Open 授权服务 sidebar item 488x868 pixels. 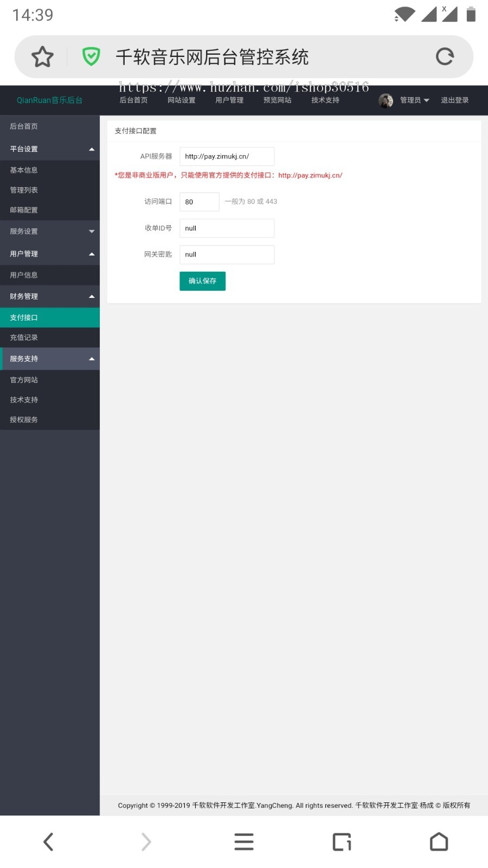(x=50, y=420)
